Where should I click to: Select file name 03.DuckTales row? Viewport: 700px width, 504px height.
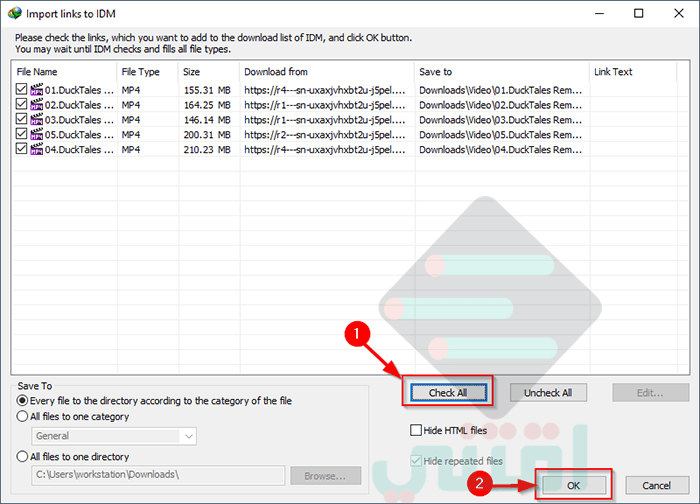(79, 120)
